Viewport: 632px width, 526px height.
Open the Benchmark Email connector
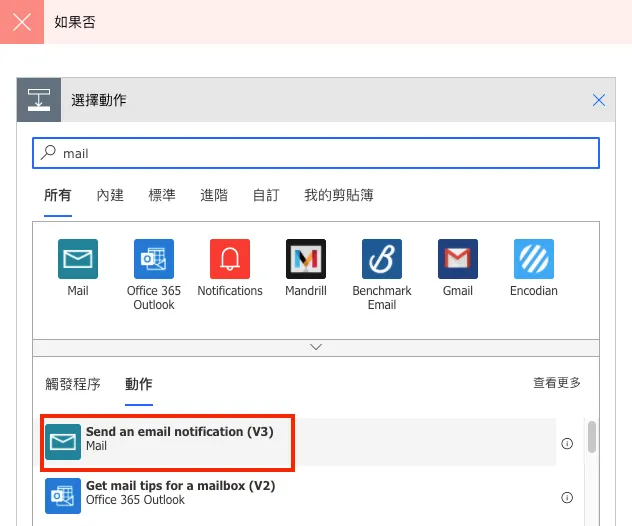tap(382, 259)
